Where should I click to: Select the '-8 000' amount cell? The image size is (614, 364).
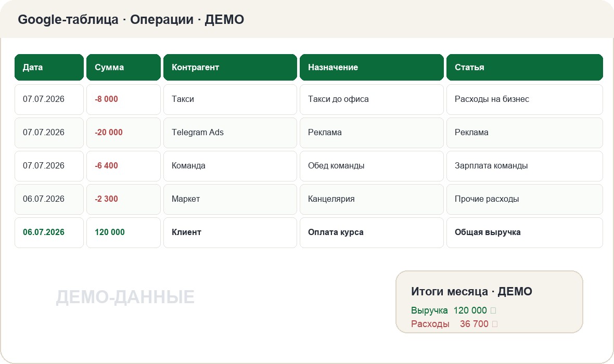click(x=123, y=99)
